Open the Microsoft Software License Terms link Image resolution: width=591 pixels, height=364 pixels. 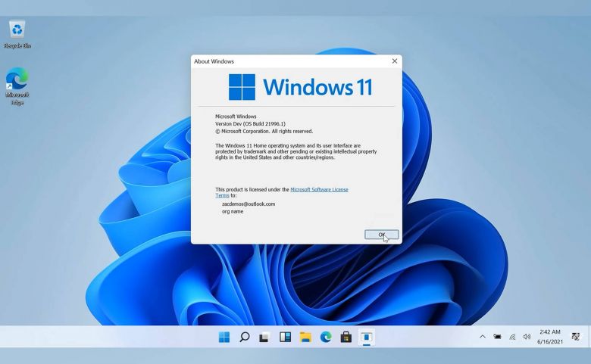coord(319,189)
